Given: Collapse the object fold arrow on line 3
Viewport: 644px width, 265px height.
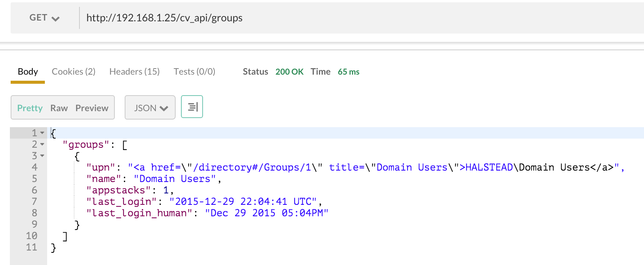Looking at the screenshot, I should point(42,156).
